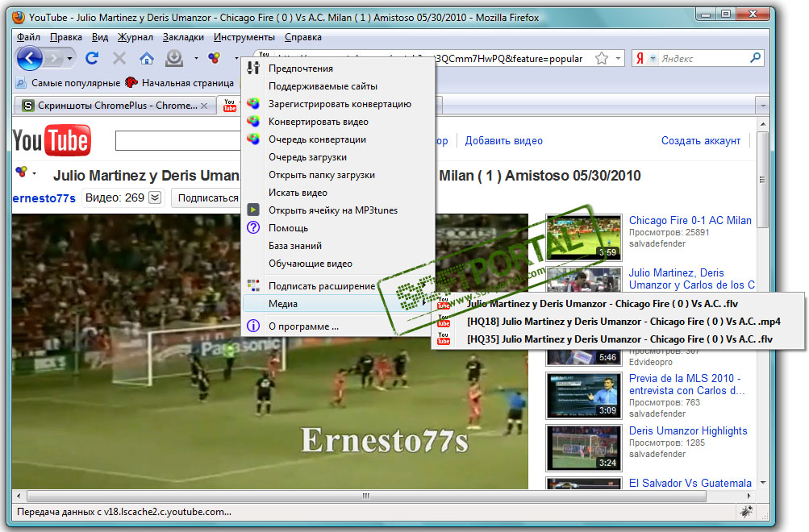Run search with the magnifier icon
The height and width of the screenshot is (532, 809).
coord(755,58)
